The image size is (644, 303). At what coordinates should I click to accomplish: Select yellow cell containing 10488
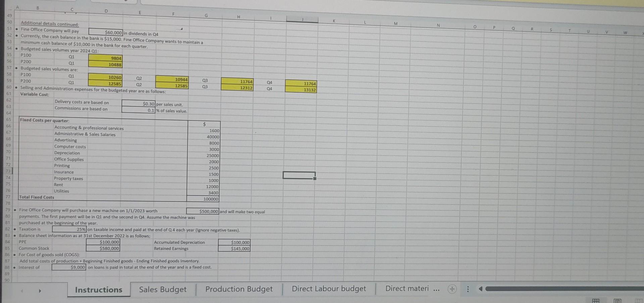pos(105,64)
